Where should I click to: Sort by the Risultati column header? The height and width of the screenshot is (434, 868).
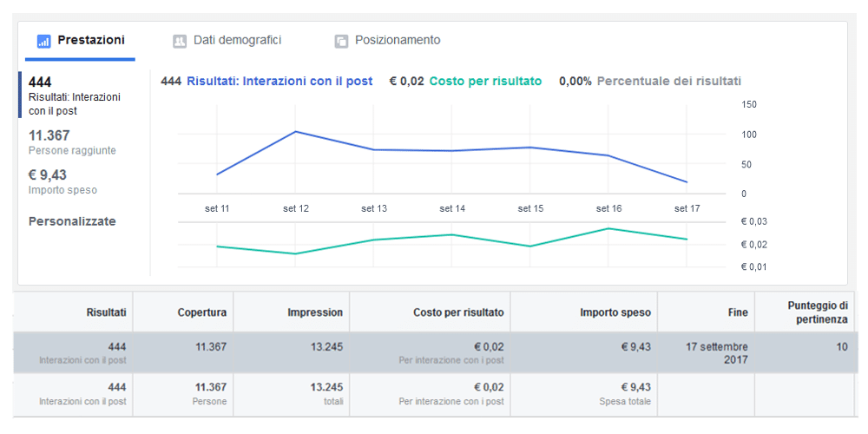click(x=106, y=312)
